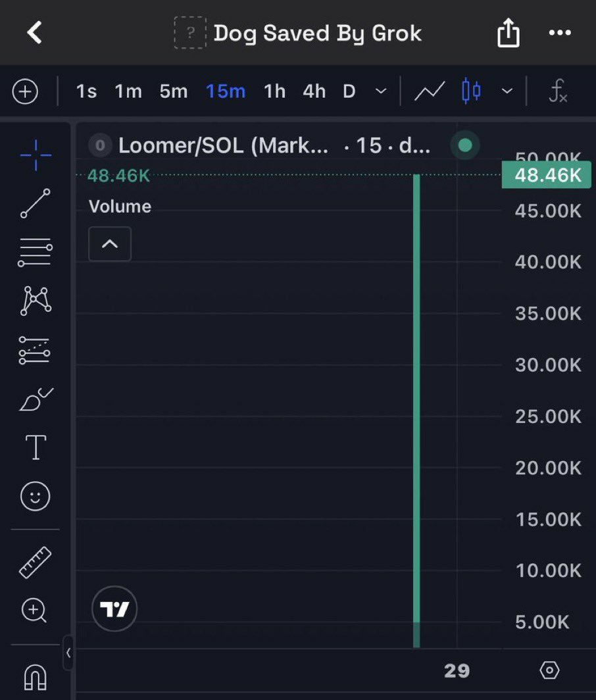Switch to line chart style

point(430,91)
